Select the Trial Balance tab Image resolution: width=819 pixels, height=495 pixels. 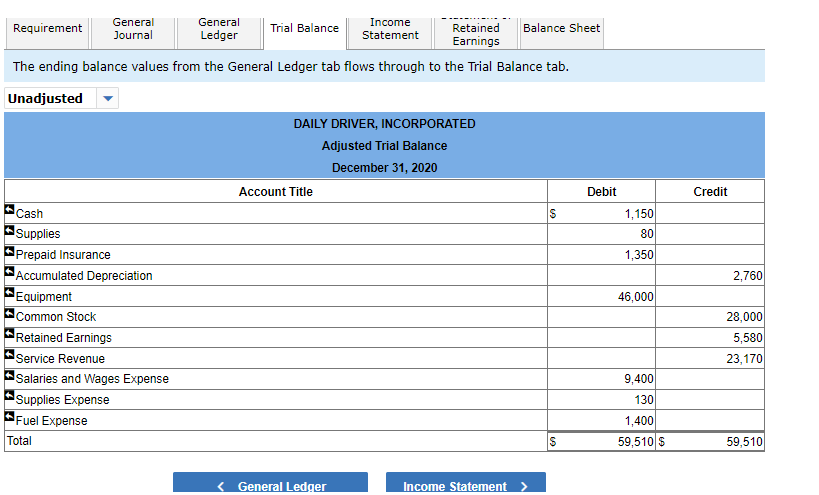305,33
